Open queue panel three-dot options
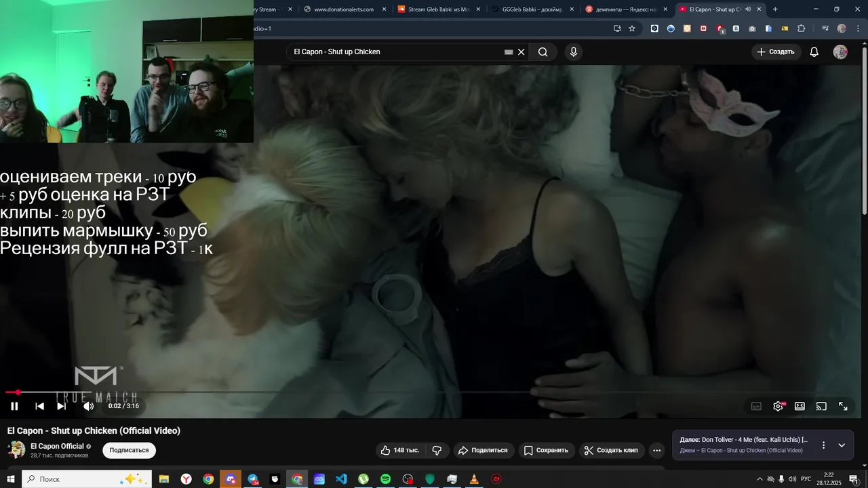 point(823,445)
